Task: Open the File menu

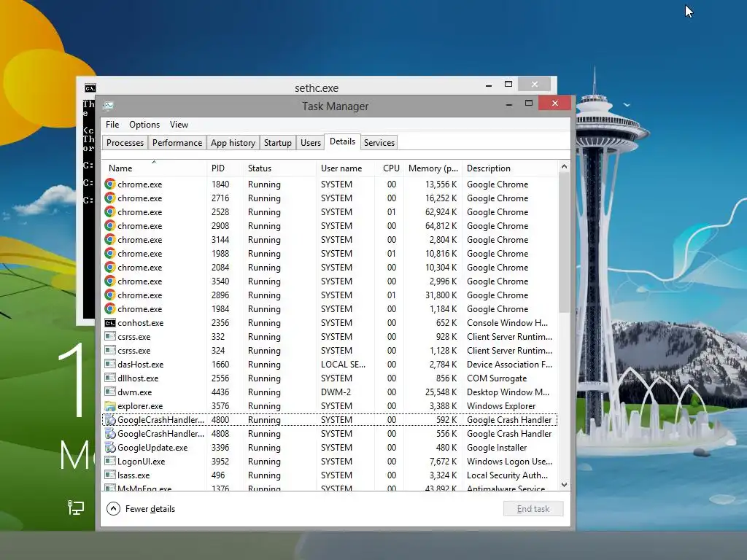Action: [x=112, y=124]
